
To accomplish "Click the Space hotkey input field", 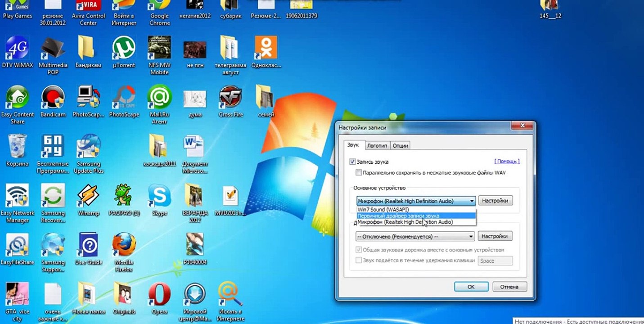I will pyautogui.click(x=495, y=261).
